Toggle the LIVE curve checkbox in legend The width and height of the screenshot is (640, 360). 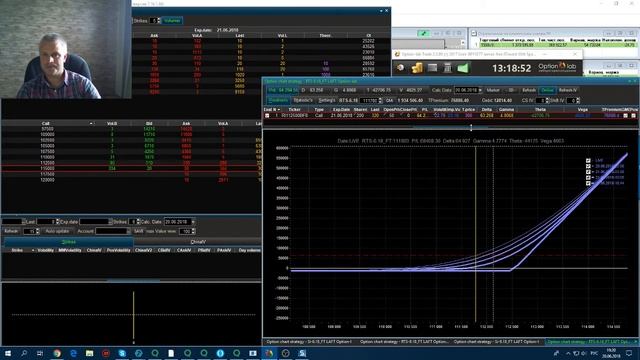point(588,161)
